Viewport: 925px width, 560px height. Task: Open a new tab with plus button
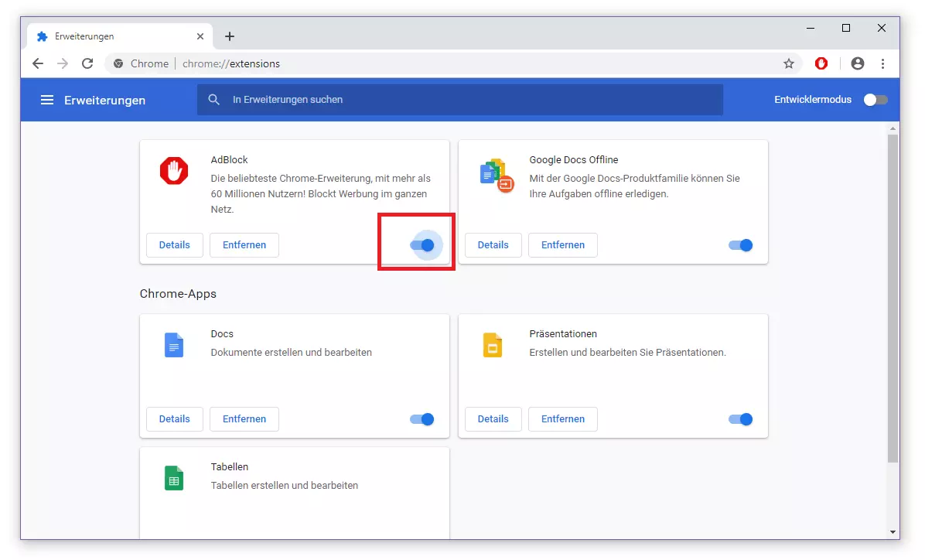pos(230,36)
